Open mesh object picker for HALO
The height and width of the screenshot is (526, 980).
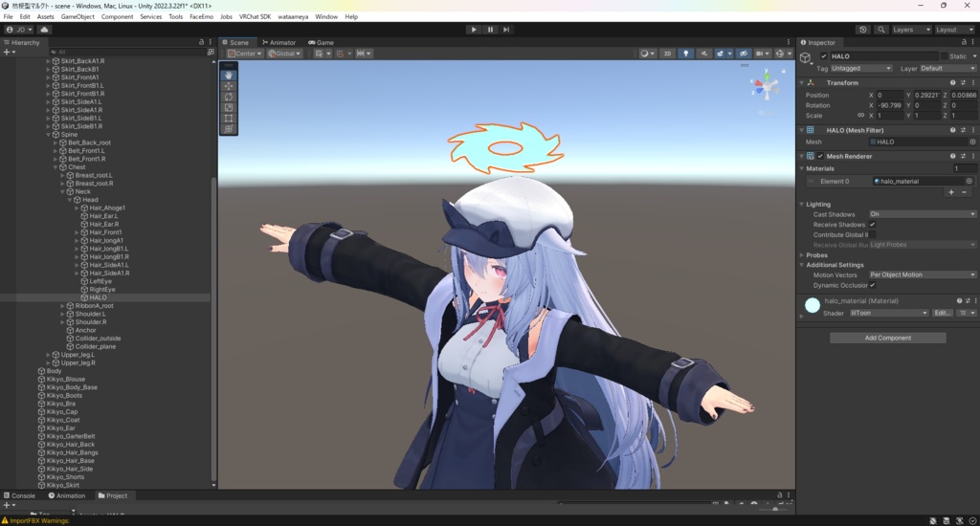972,142
